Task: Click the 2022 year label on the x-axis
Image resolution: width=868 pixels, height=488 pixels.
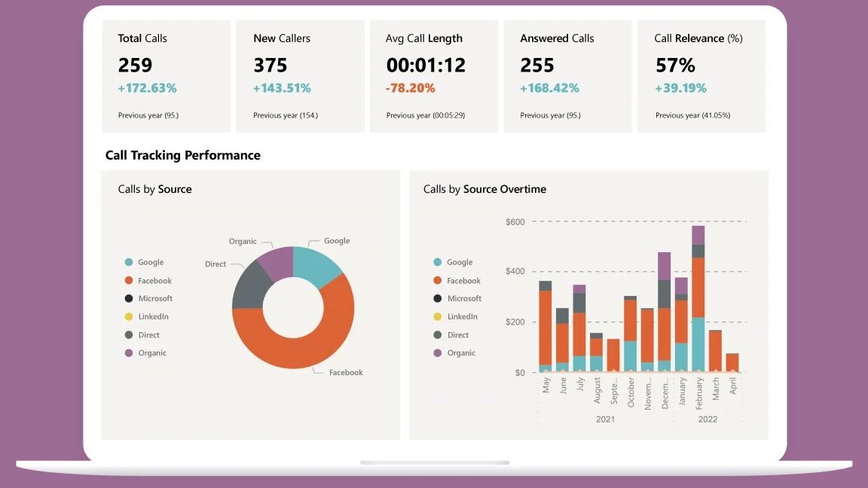Action: tap(707, 419)
